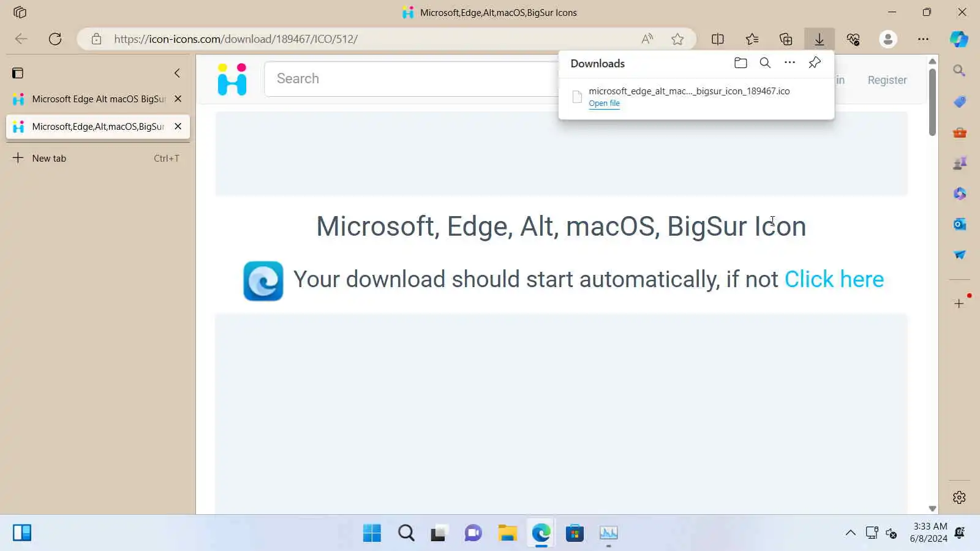Open sidebar settings gear

(959, 498)
